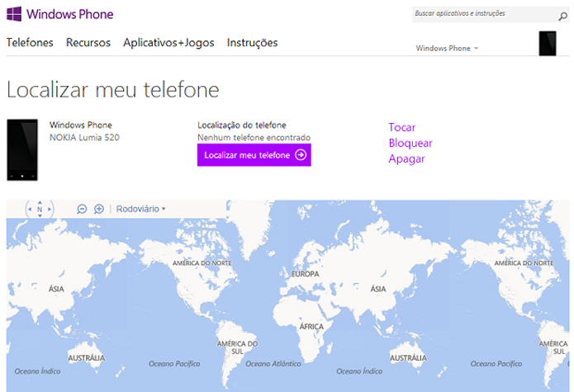Click the Localização do telefone label
The width and height of the screenshot is (574, 392).
[242, 125]
